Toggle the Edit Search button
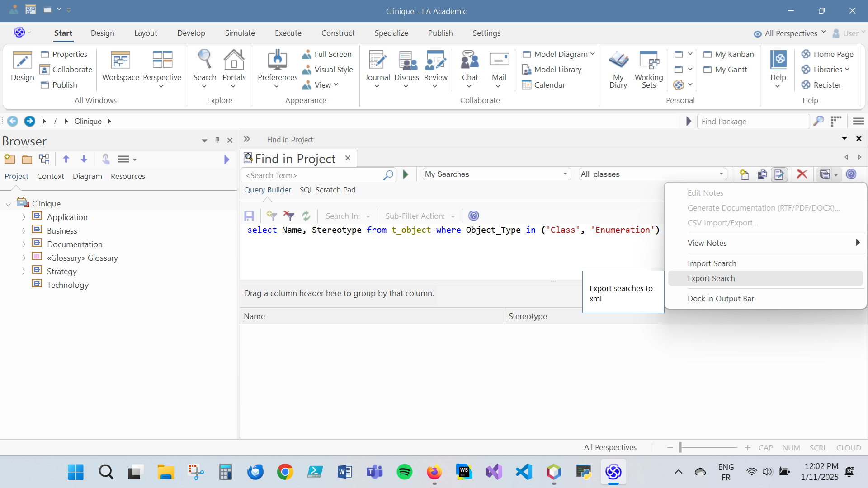868x488 pixels. point(779,174)
